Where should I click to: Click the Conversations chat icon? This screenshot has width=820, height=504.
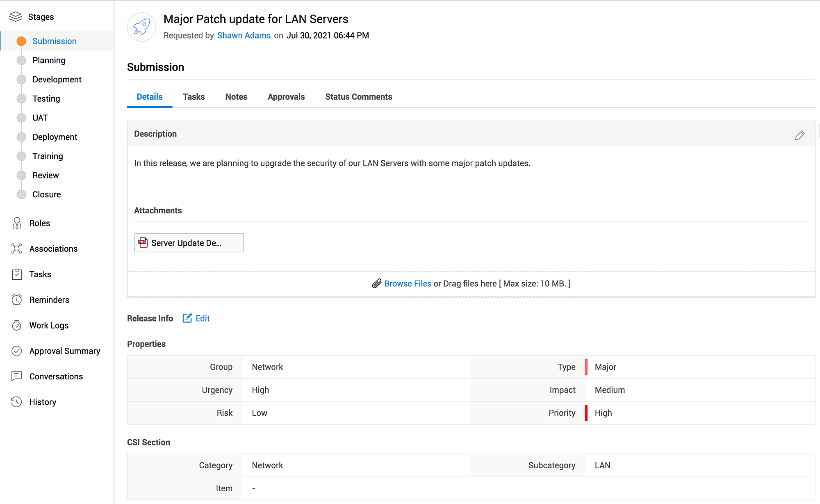[x=17, y=376]
